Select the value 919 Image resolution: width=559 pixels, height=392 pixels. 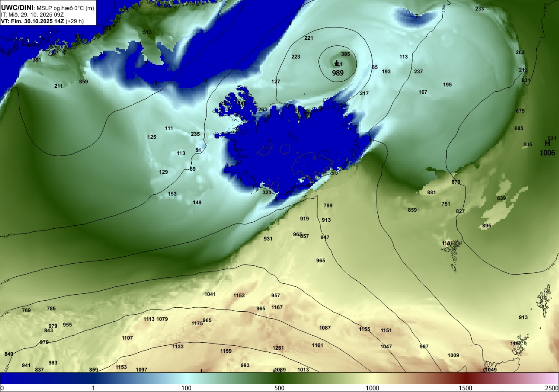click(x=304, y=219)
